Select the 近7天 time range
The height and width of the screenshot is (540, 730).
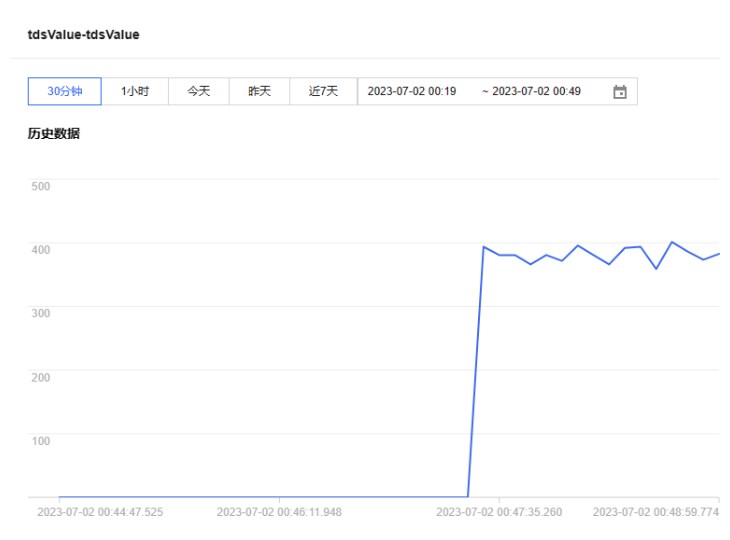point(323,91)
